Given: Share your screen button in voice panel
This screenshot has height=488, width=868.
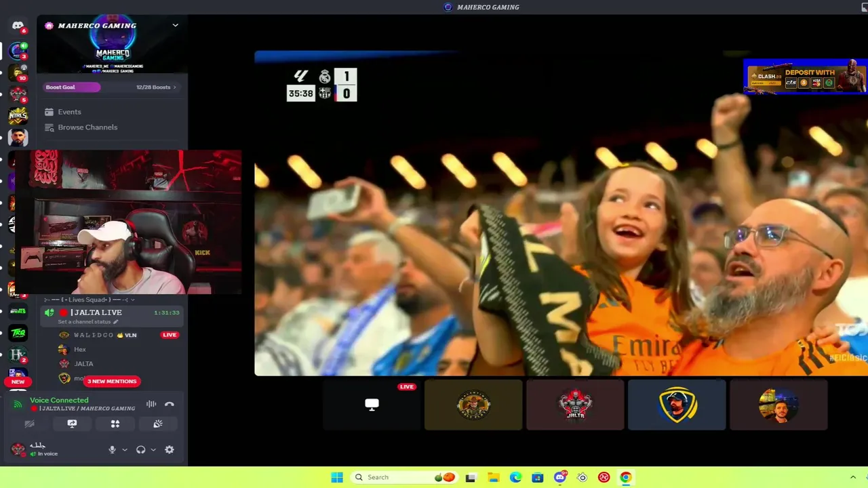Looking at the screenshot, I should (72, 424).
